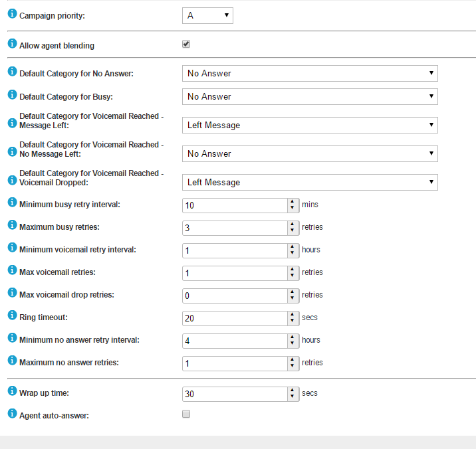Focus the Maximum no answer retries field
476x449 pixels.
[235, 363]
